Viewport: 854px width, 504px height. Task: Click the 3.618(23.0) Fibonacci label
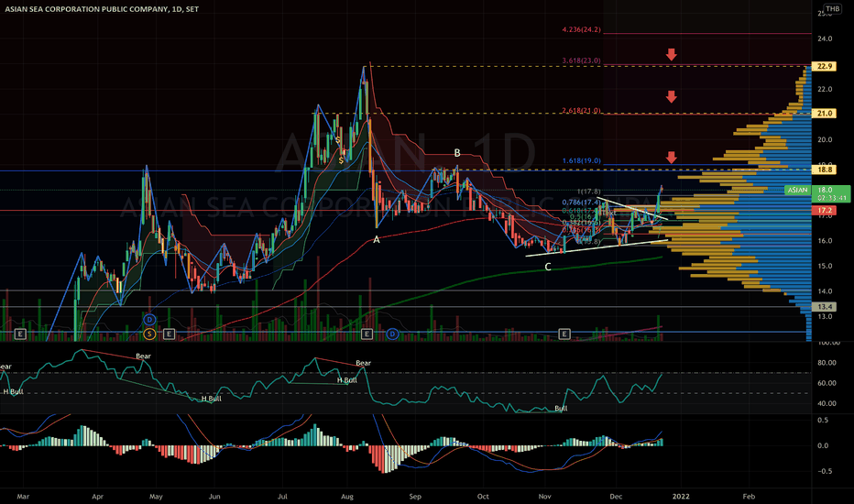click(581, 60)
